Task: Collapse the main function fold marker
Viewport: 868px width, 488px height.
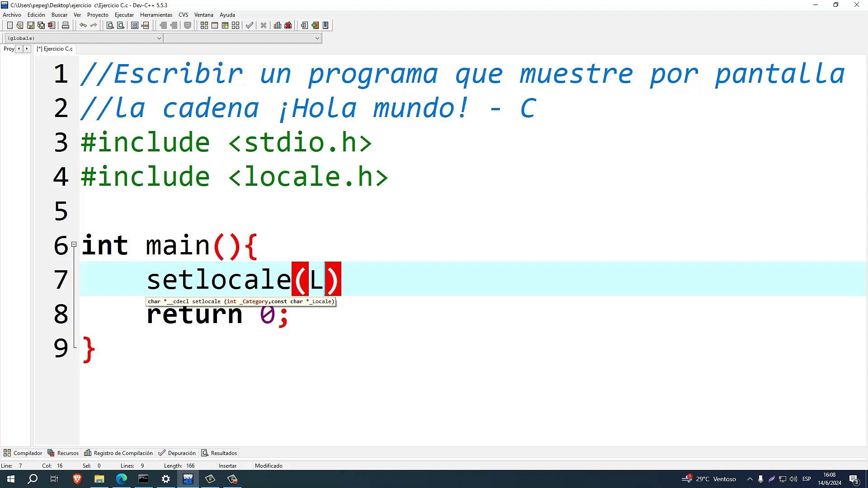Action: coord(74,244)
